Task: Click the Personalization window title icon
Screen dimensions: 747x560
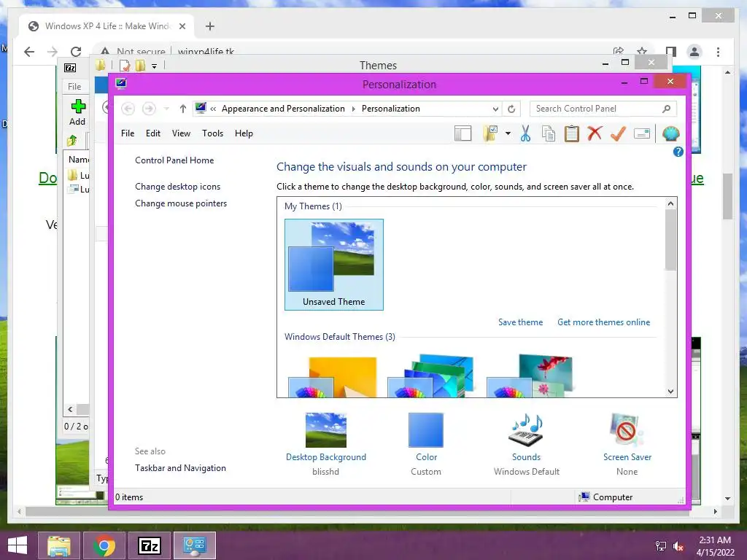Action: click(x=121, y=84)
